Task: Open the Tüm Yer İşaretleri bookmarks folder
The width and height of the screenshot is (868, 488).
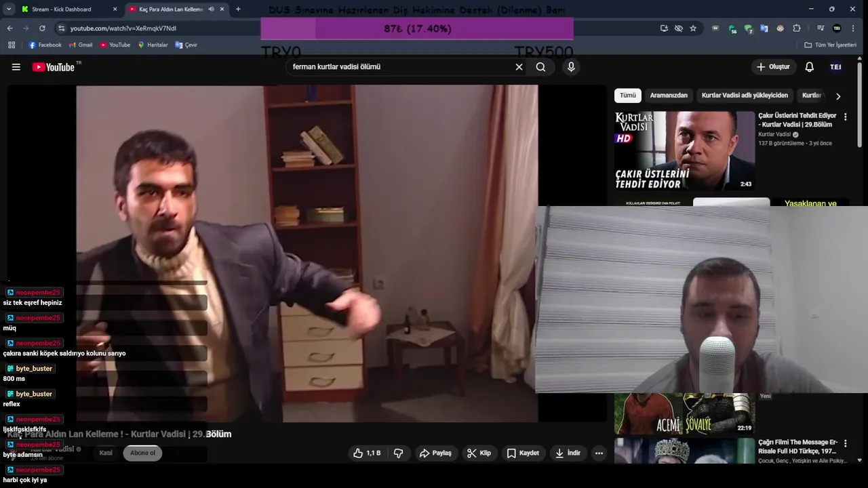Action: click(830, 45)
